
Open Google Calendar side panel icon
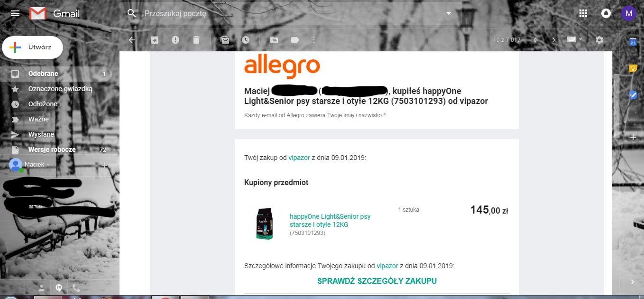[x=633, y=42]
